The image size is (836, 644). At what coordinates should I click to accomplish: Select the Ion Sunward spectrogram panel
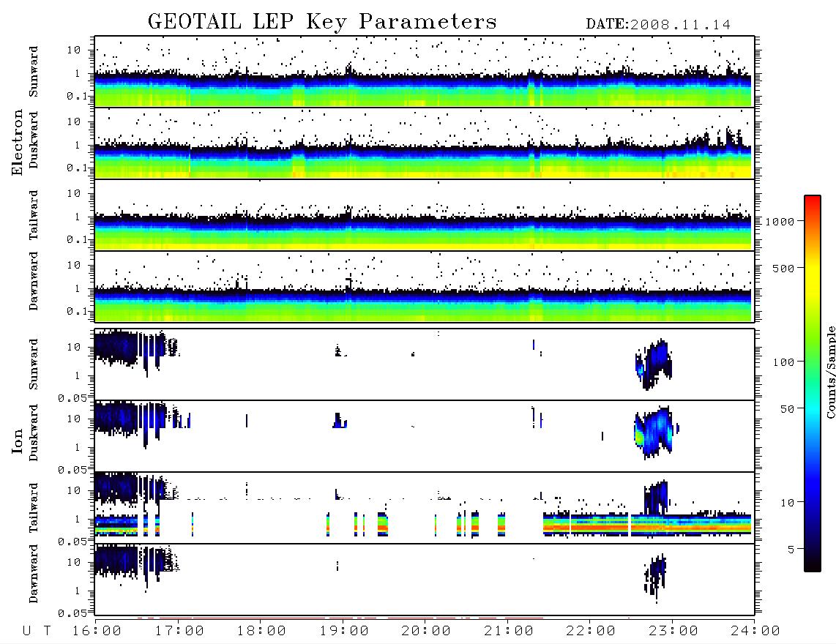(425, 364)
